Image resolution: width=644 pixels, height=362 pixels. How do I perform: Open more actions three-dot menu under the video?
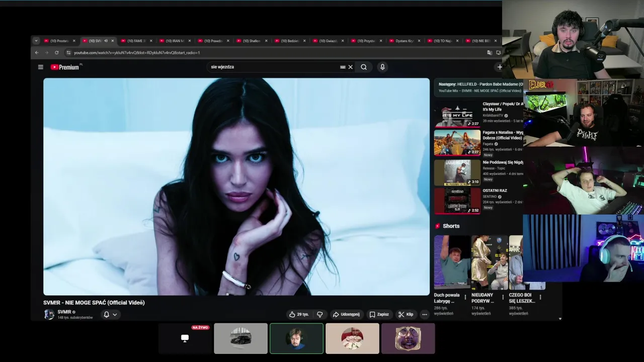(425, 314)
